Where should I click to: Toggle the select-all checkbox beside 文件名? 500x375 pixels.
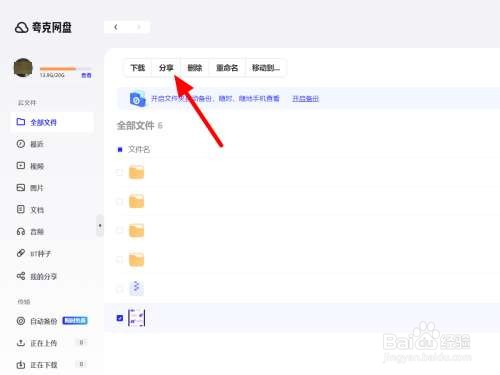click(x=120, y=149)
